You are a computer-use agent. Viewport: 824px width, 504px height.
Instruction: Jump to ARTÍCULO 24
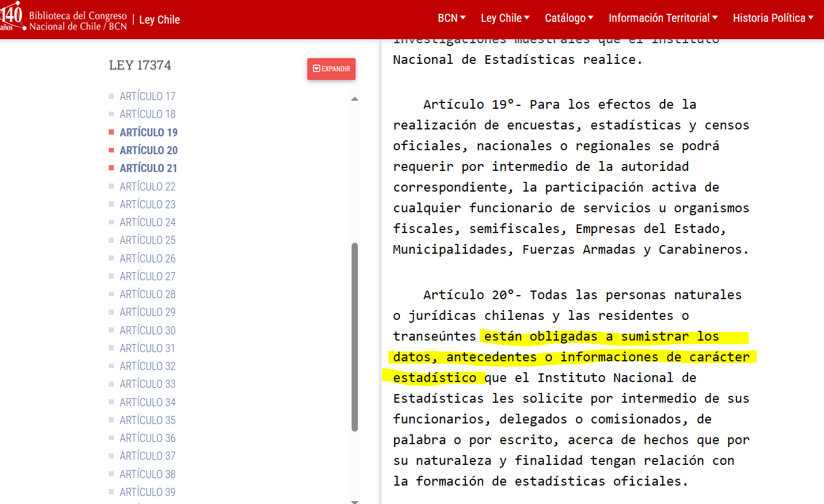pyautogui.click(x=147, y=222)
